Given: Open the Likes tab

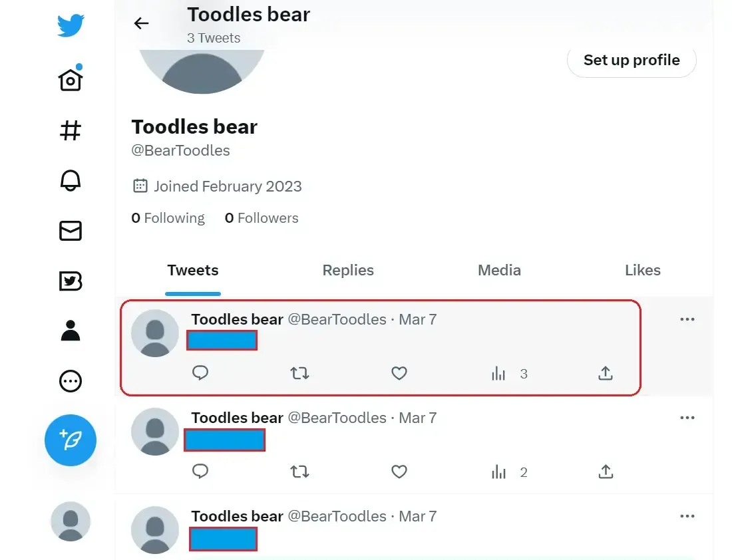Looking at the screenshot, I should coord(642,271).
